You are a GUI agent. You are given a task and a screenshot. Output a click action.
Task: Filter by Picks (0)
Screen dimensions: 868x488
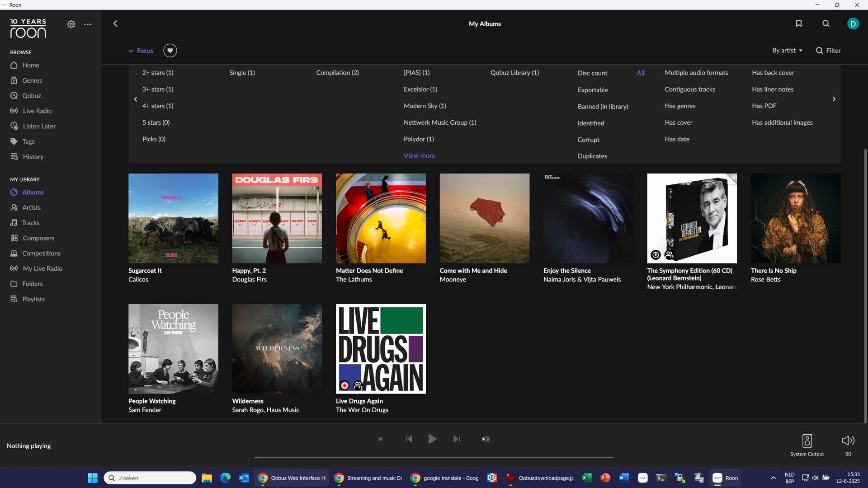click(154, 139)
